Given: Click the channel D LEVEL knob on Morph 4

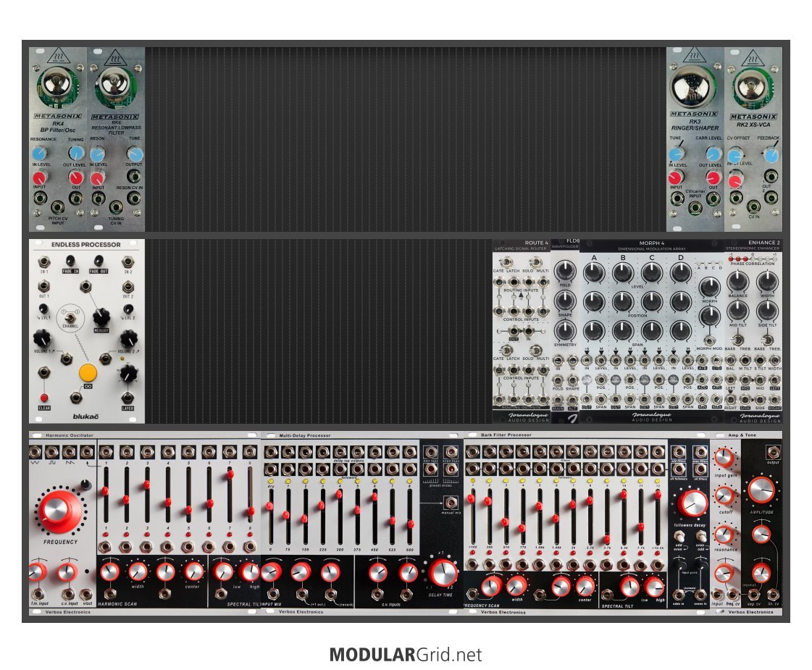Looking at the screenshot, I should (680, 272).
